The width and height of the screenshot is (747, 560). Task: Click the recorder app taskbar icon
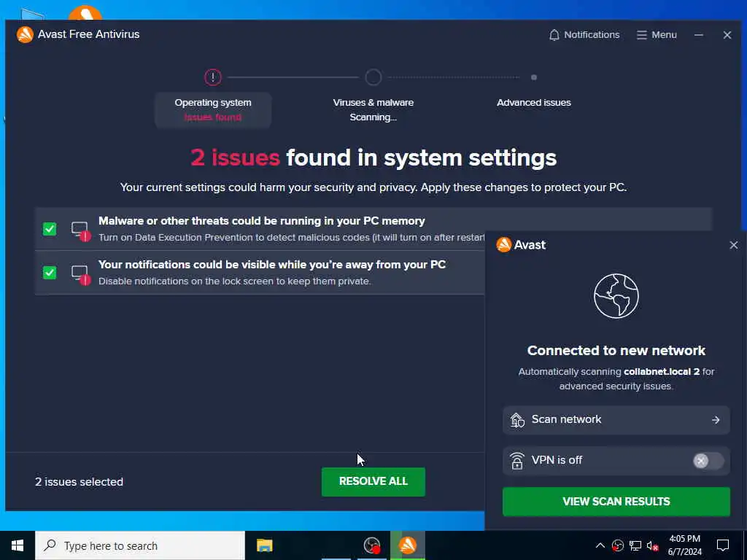(372, 545)
